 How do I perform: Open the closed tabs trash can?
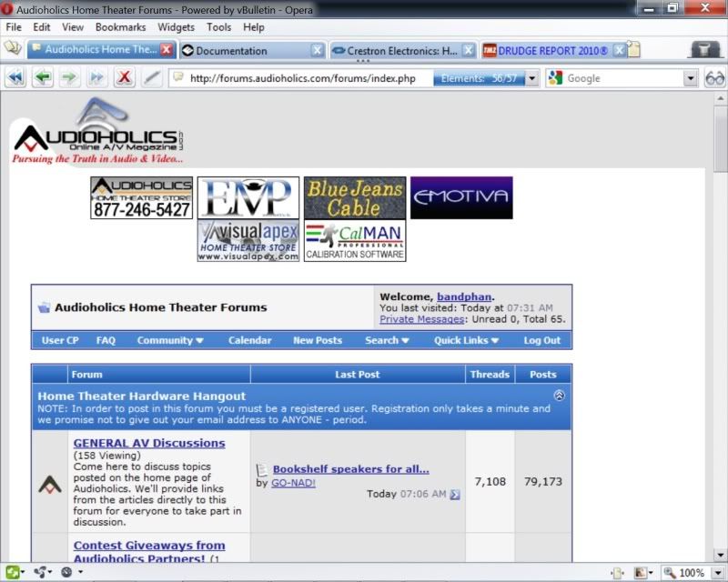click(703, 49)
